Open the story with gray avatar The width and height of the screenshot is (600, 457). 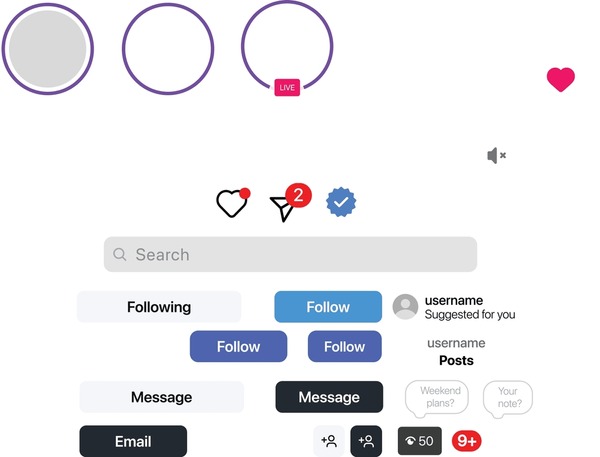click(x=48, y=49)
